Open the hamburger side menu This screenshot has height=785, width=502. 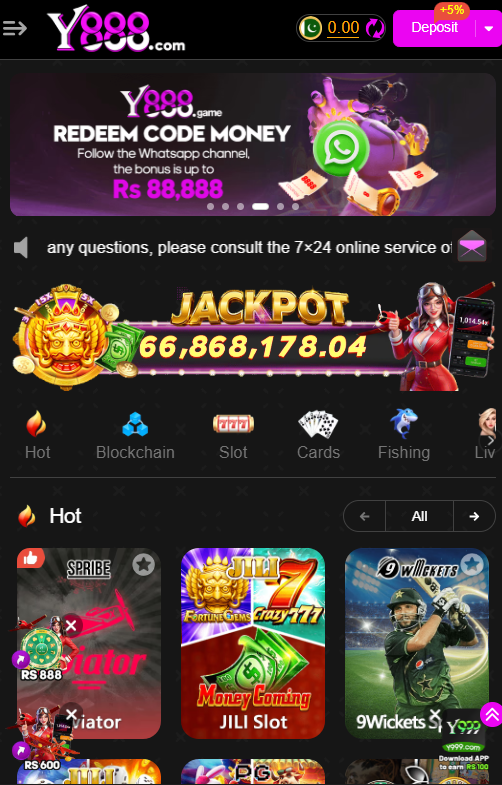(x=15, y=28)
